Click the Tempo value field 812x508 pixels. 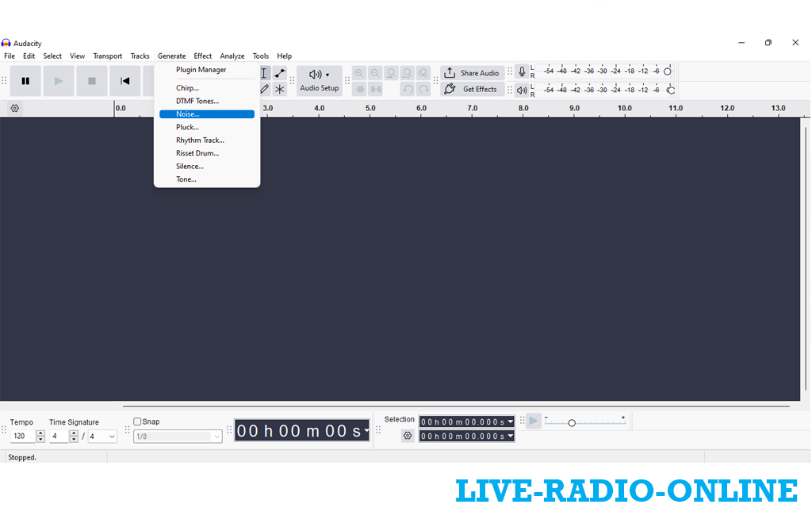pos(23,437)
